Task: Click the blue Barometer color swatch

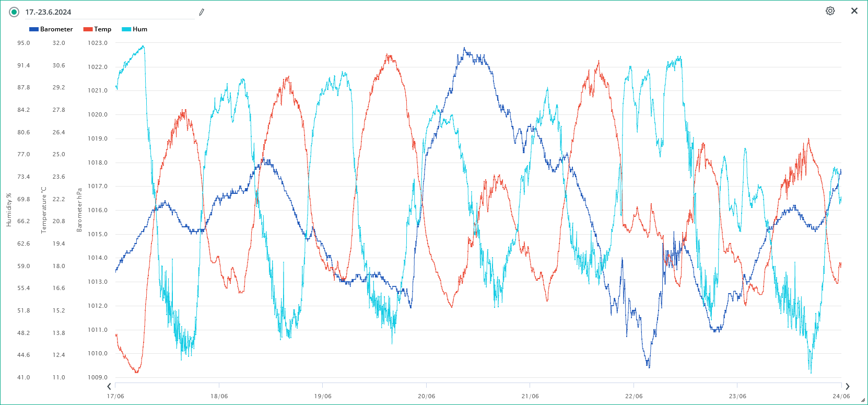Action: 34,29
